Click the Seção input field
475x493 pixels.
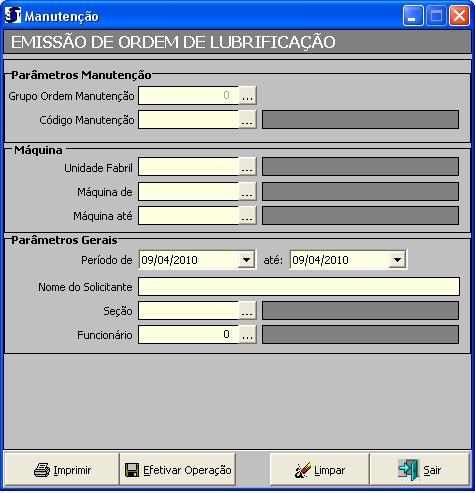189,311
